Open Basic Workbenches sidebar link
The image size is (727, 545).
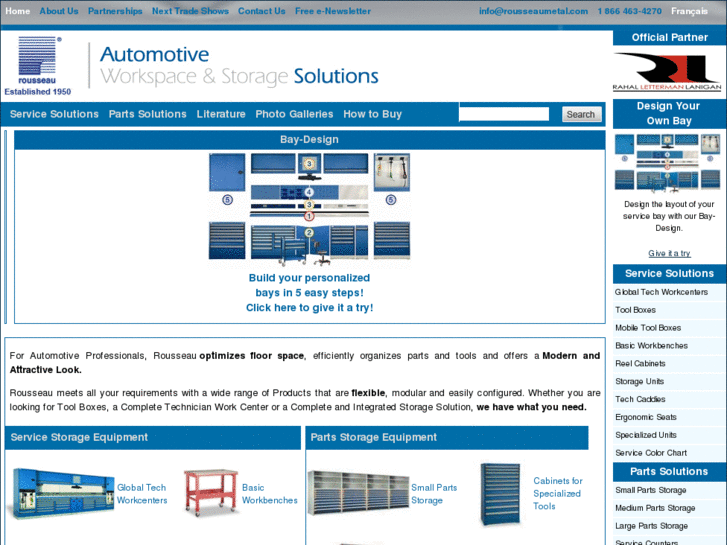651,346
